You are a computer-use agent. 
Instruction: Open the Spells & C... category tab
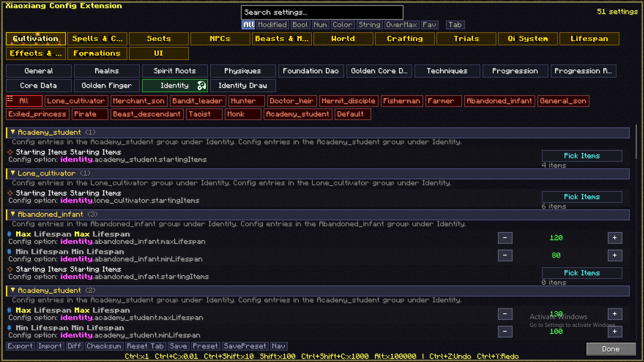[x=97, y=39]
